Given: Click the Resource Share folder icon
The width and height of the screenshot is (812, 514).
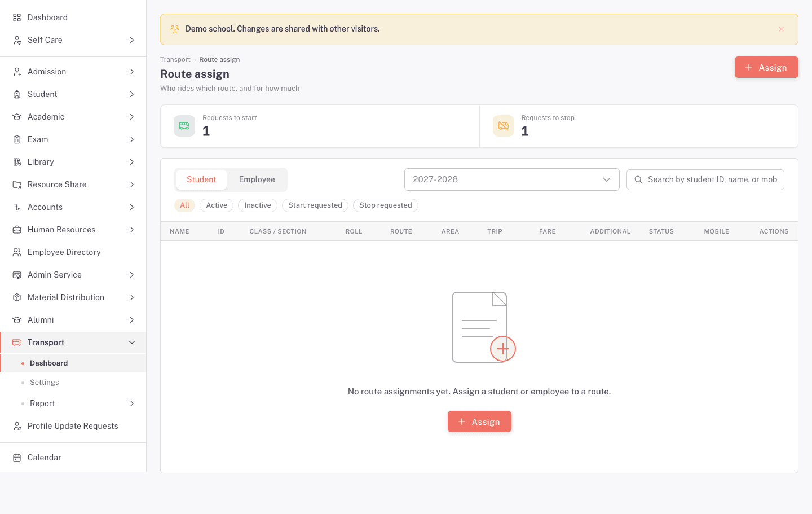Looking at the screenshot, I should point(17,184).
